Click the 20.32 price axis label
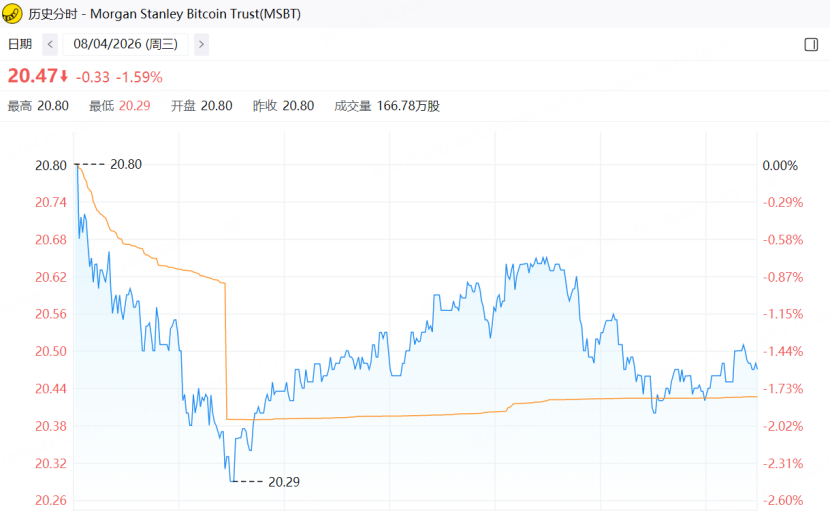 [51, 464]
